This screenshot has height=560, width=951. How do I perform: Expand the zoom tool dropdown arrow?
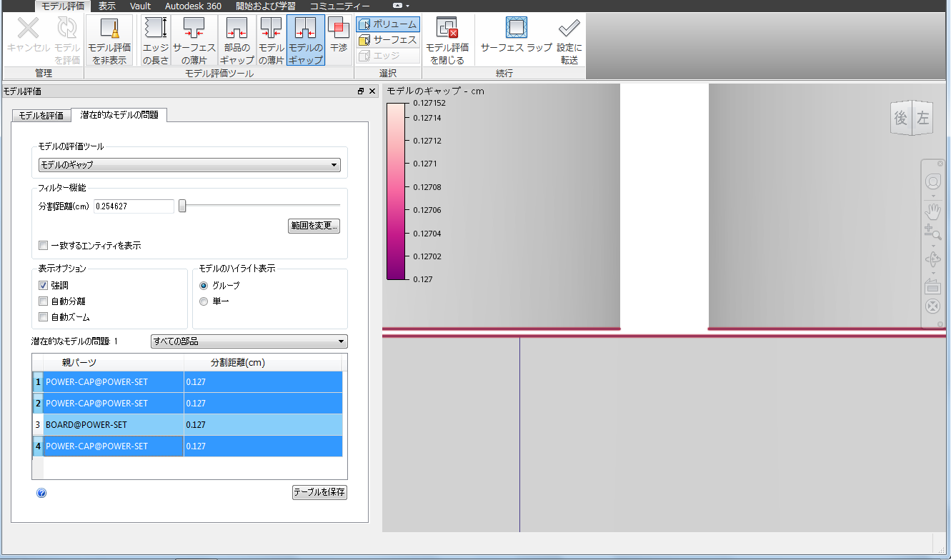point(932,245)
